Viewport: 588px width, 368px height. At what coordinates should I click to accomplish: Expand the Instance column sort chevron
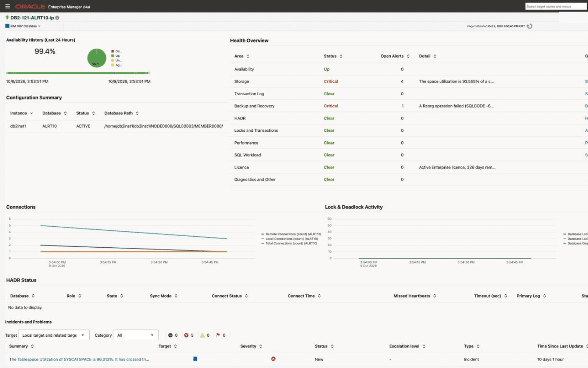point(32,113)
